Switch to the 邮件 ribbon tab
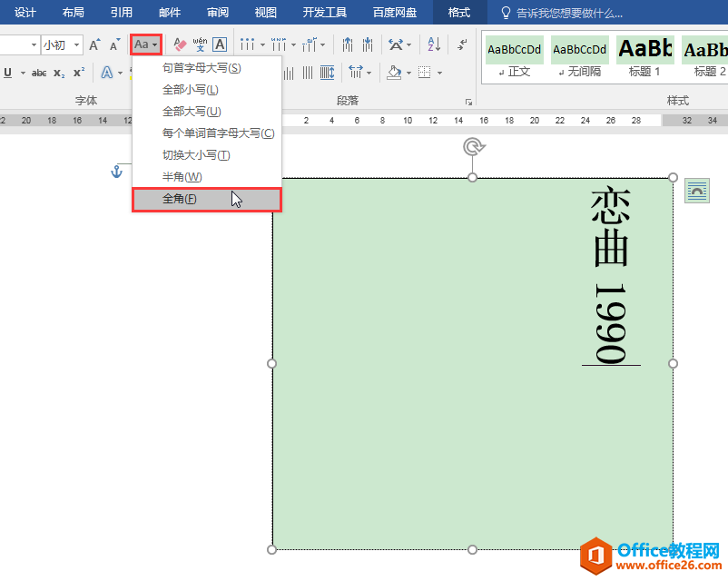Screen dimensions: 728x581 (170, 13)
